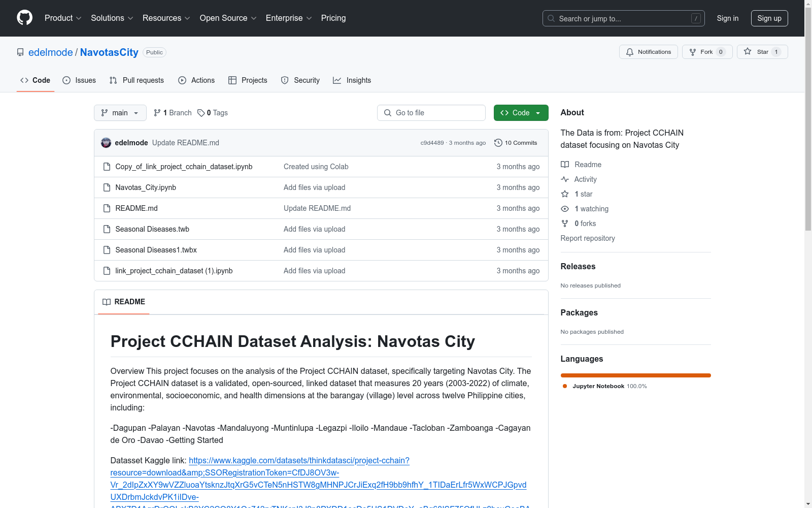
Task: Click the Sign in link
Action: [728, 18]
